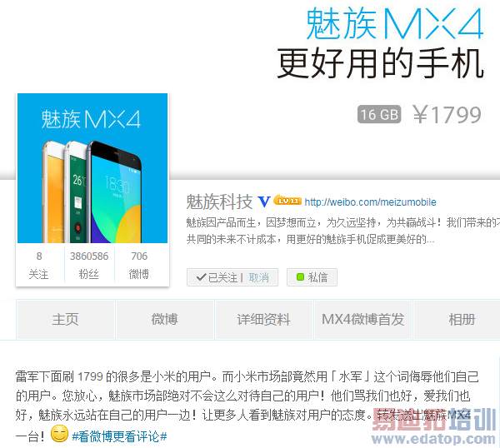
Task: Click the LV11 level badge icon
Action: [287, 200]
